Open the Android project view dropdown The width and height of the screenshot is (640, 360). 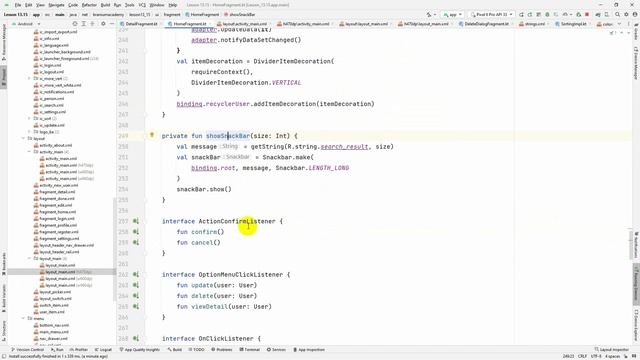(26, 24)
